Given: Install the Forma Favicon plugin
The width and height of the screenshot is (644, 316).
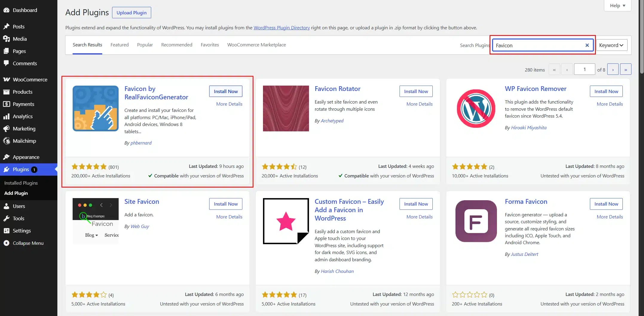Looking at the screenshot, I should 606,204.
